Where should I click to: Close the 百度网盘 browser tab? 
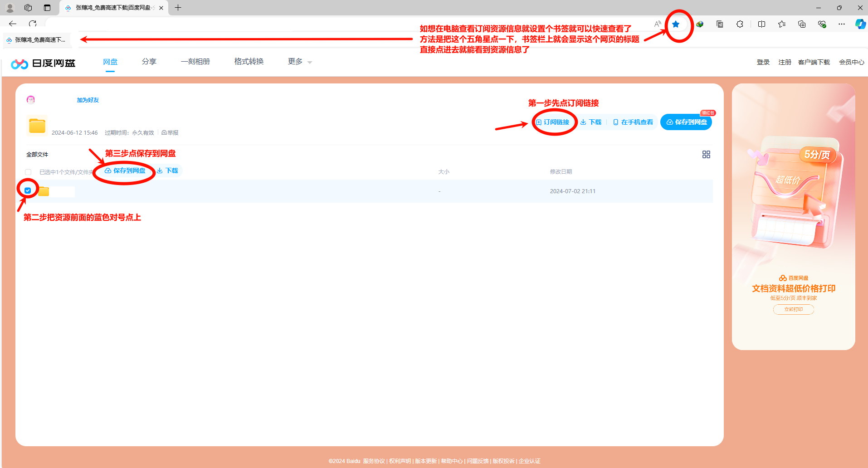161,8
